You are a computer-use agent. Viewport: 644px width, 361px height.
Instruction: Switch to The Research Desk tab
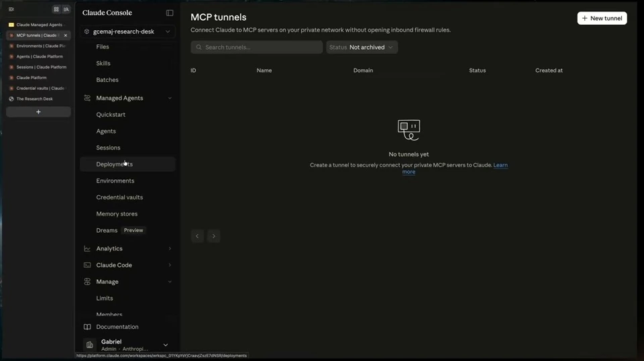click(38, 99)
